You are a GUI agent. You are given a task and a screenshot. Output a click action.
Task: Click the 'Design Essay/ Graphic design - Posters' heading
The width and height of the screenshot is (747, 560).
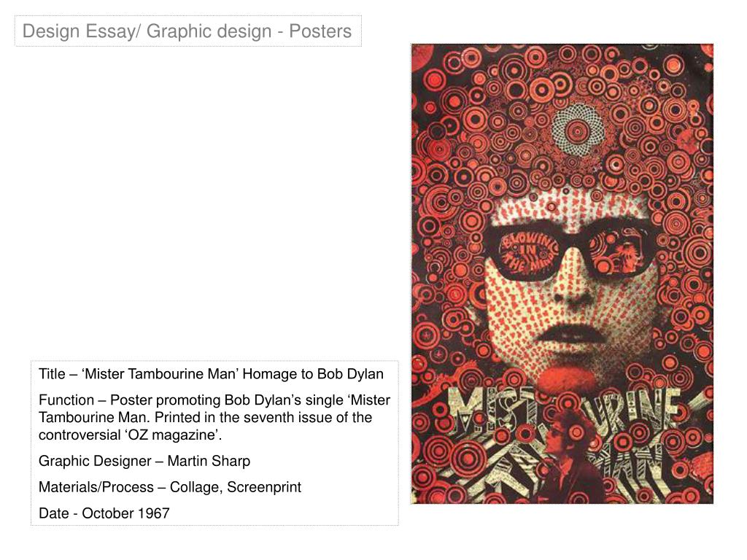(x=187, y=31)
